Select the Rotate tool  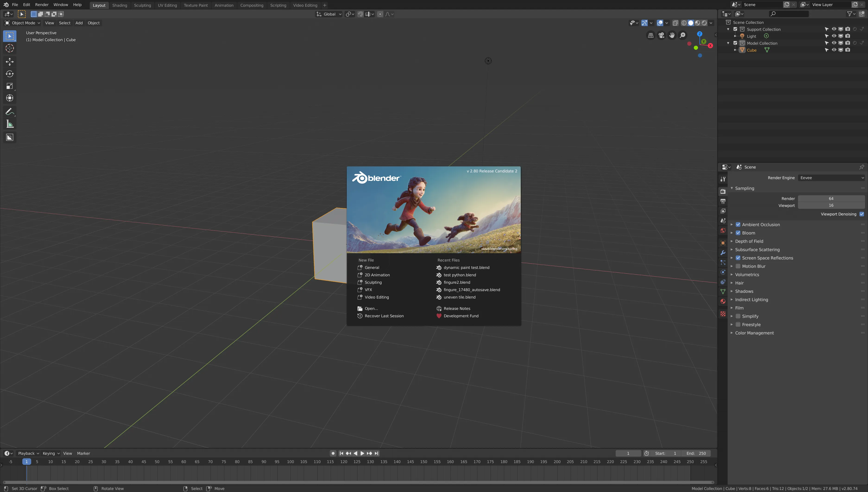click(9, 74)
